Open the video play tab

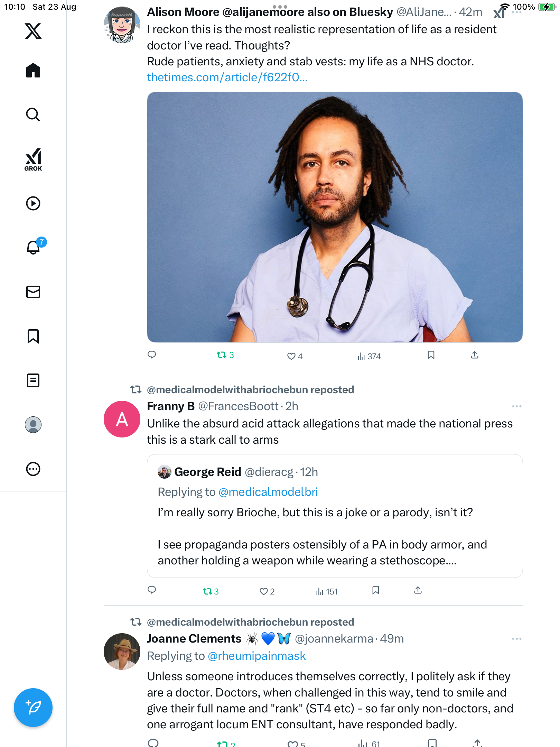click(33, 203)
